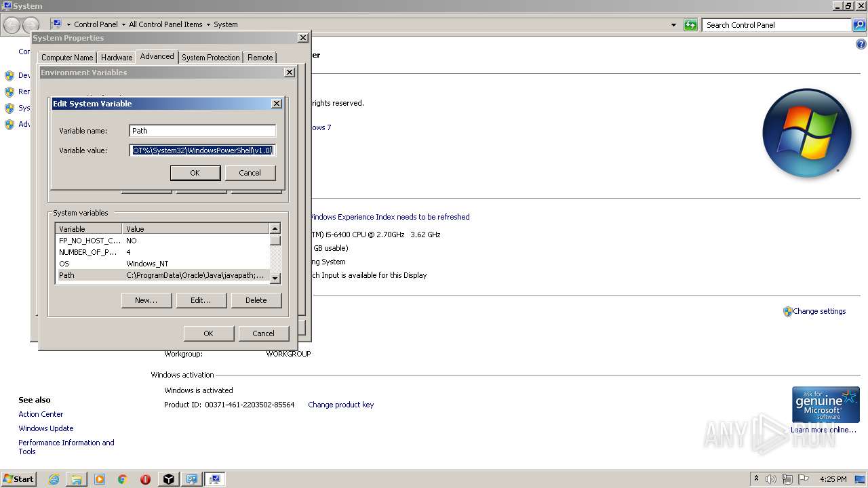The width and height of the screenshot is (868, 488).
Task: Click Change product key link
Action: point(340,405)
